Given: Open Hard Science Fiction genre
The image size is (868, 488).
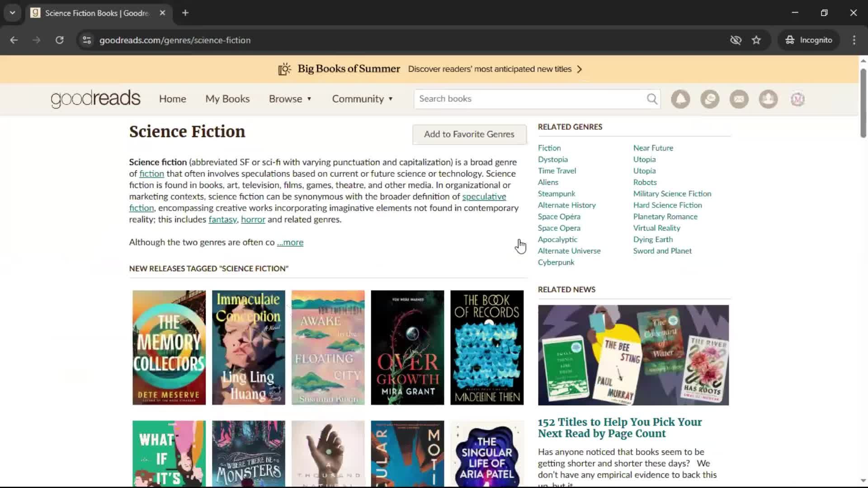Looking at the screenshot, I should point(667,205).
